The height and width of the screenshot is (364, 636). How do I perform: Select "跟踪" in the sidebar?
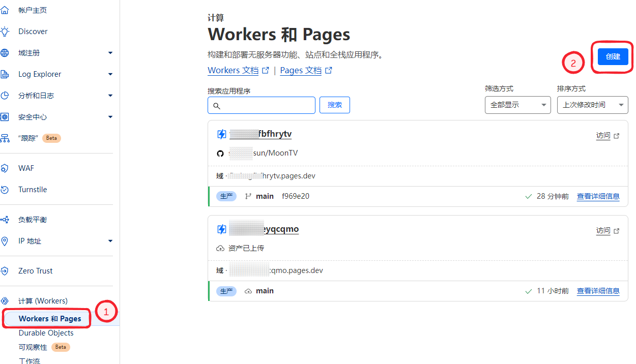(x=28, y=138)
